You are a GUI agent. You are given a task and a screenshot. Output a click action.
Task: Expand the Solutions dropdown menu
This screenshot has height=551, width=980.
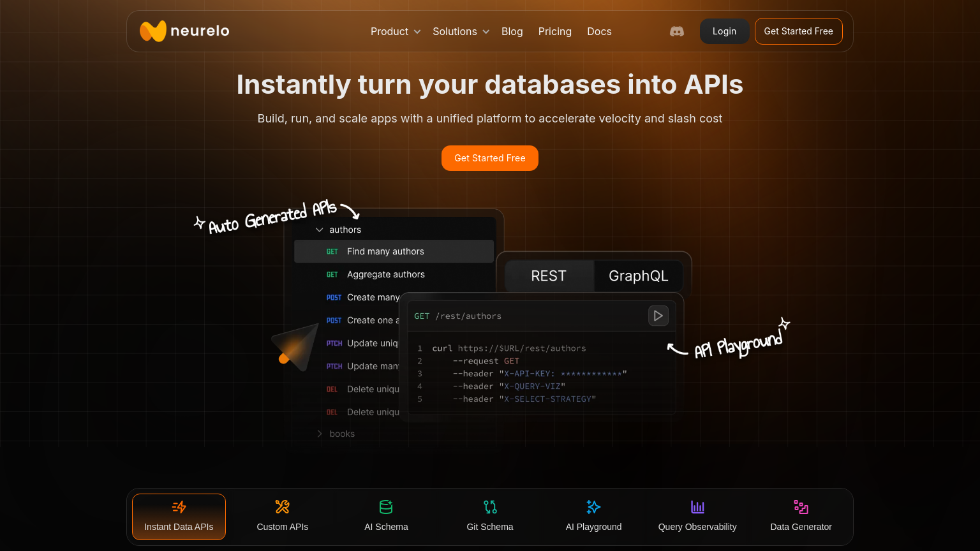click(461, 31)
